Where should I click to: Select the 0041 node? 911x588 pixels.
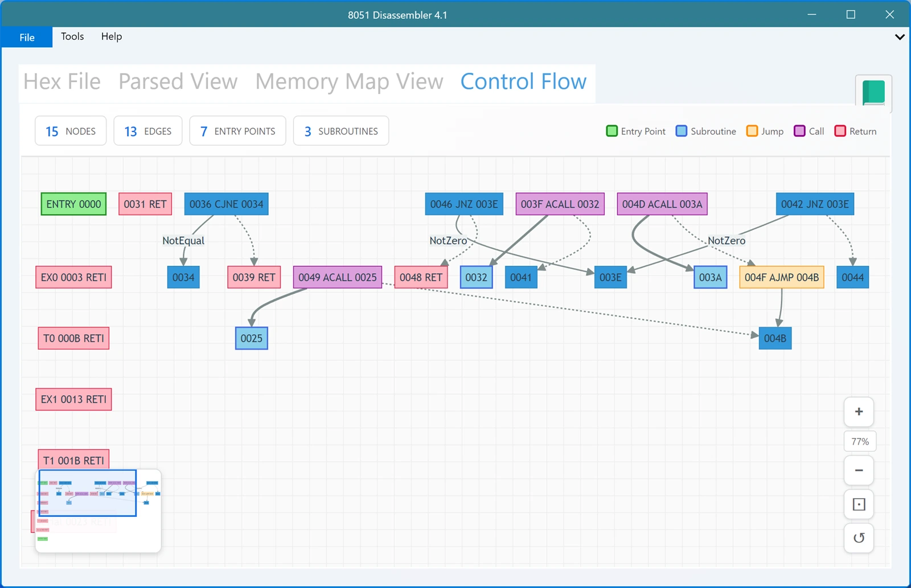point(521,277)
